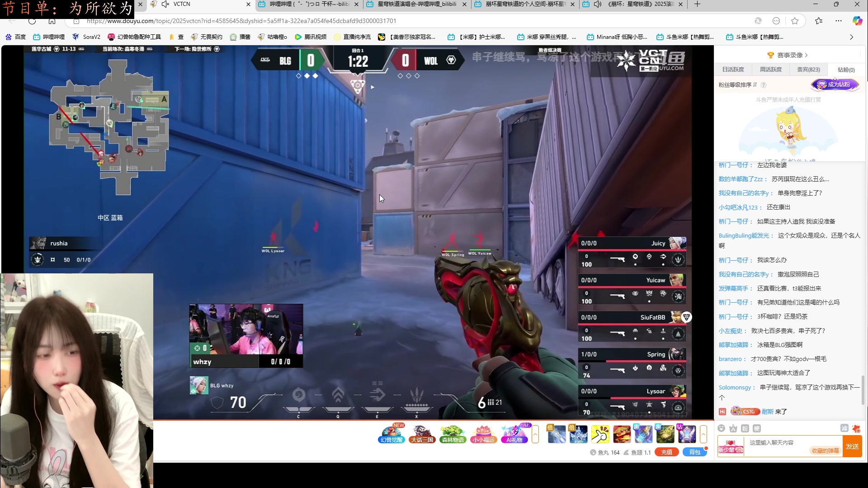Add this page to favorites star
Screen dimensions: 868x488
795,21
